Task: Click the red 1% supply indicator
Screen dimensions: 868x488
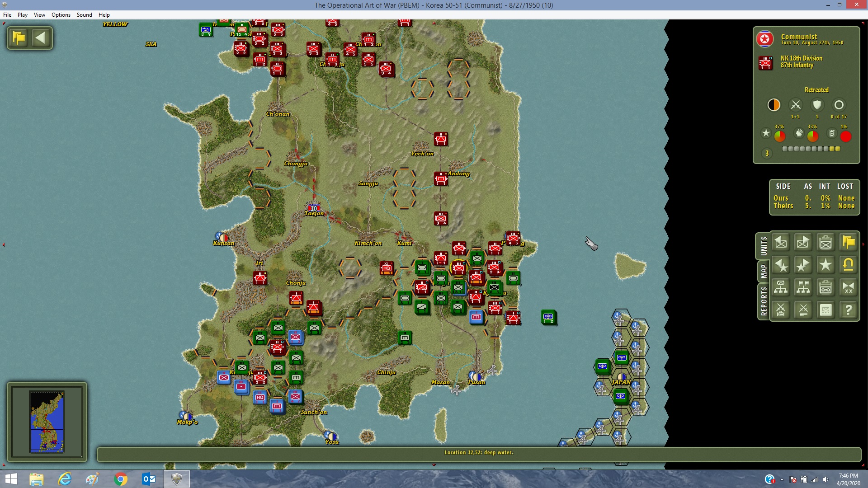Action: coord(846,136)
